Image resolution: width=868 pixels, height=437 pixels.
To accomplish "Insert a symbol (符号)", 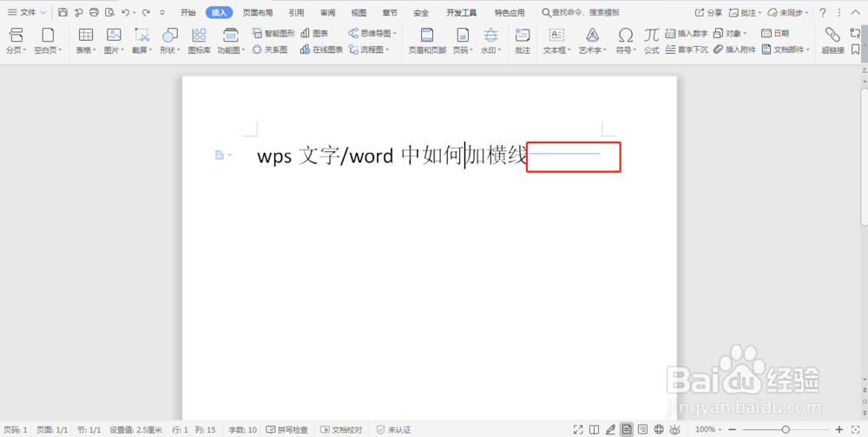I will pyautogui.click(x=626, y=42).
